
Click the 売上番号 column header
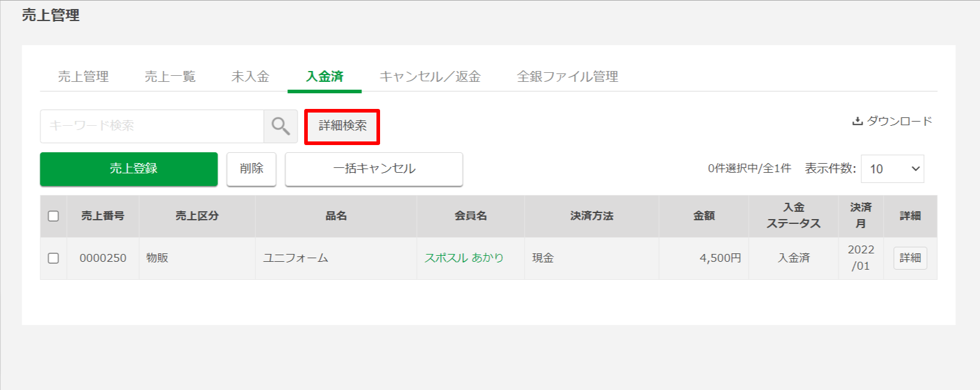(x=103, y=215)
